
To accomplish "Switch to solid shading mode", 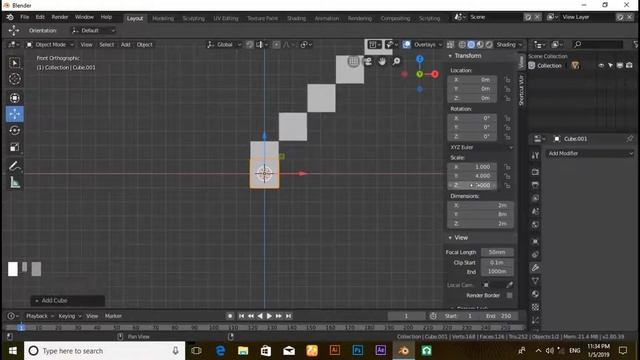I will [x=471, y=44].
